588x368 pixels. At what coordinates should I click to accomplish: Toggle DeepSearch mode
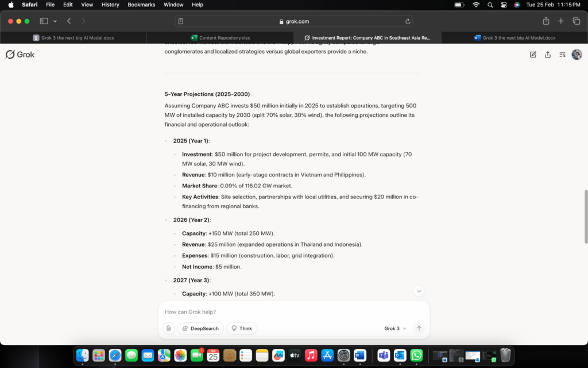[x=200, y=328]
